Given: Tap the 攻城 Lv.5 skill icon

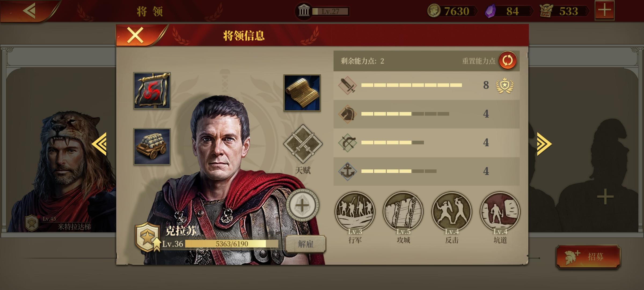Looking at the screenshot, I should click(403, 212).
